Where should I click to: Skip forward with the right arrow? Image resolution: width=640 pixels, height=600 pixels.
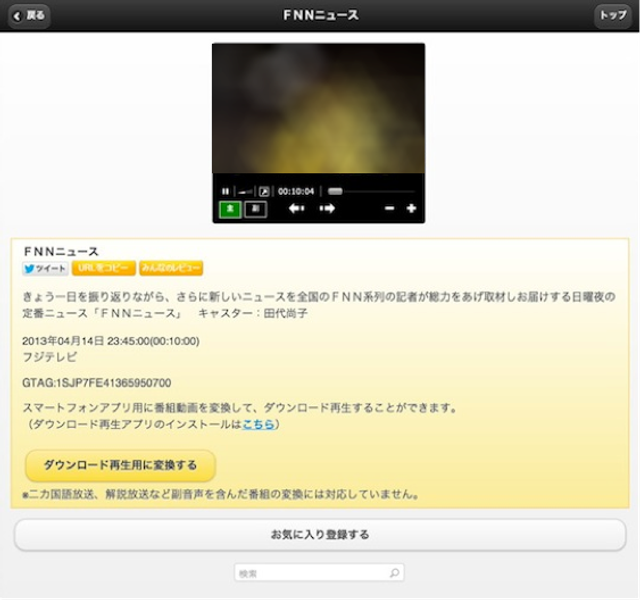click(x=327, y=209)
